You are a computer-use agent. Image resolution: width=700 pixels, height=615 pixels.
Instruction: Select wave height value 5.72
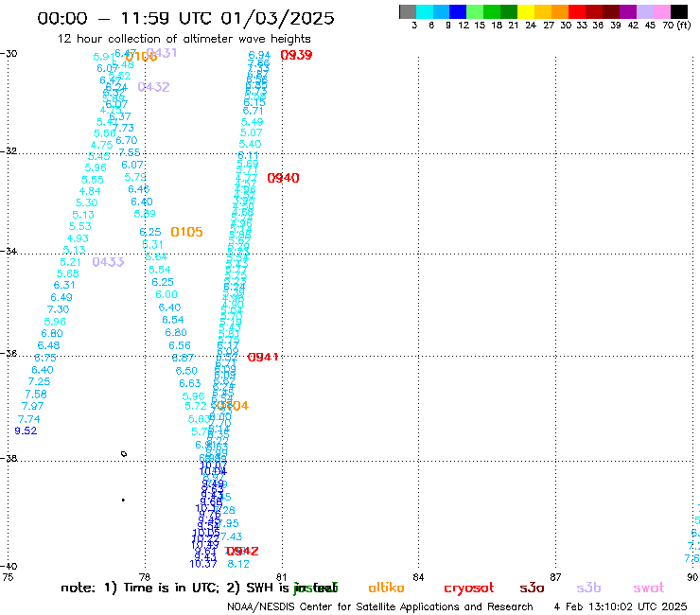coord(196,406)
